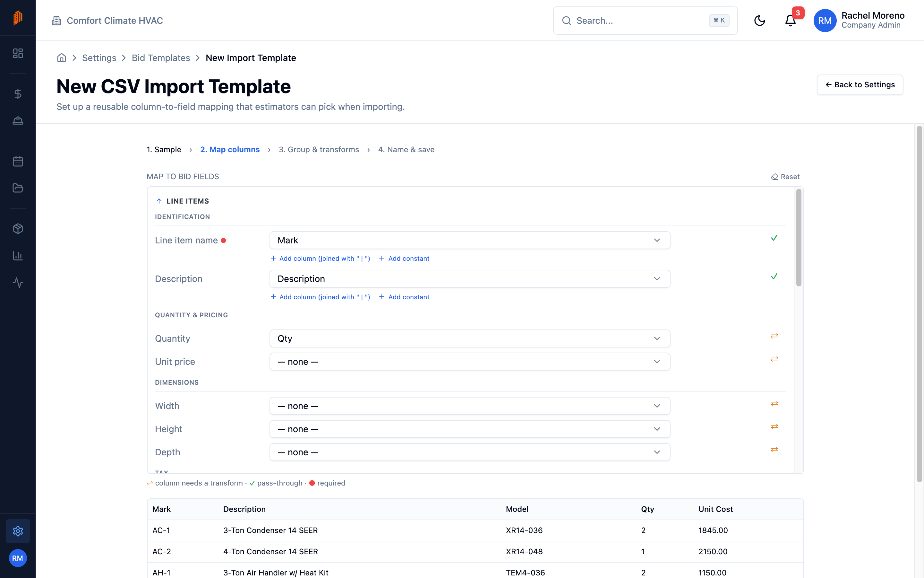The height and width of the screenshot is (578, 924).
Task: Click the transform arrows icon for Quantity
Action: tap(774, 336)
